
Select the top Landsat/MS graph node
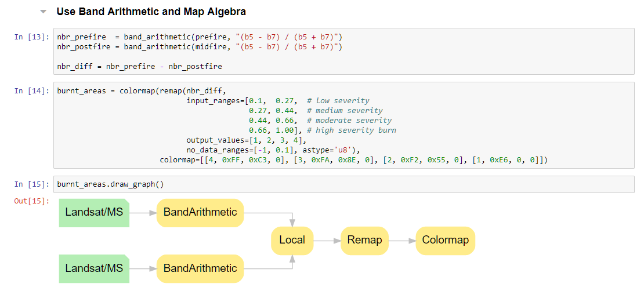(x=94, y=212)
